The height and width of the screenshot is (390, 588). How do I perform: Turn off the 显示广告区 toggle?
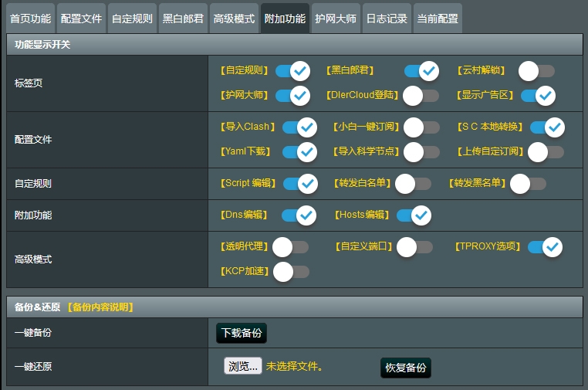tap(538, 96)
